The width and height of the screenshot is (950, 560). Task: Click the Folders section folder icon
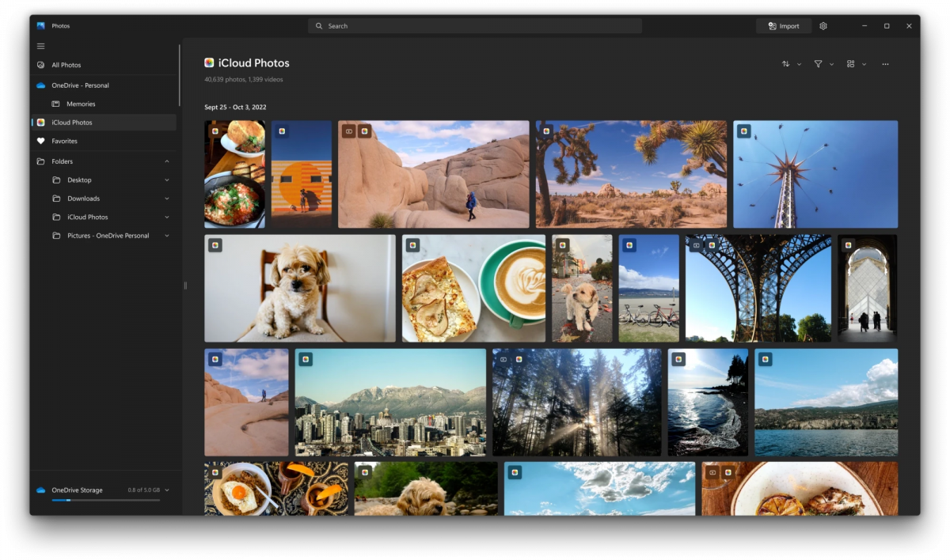point(41,161)
